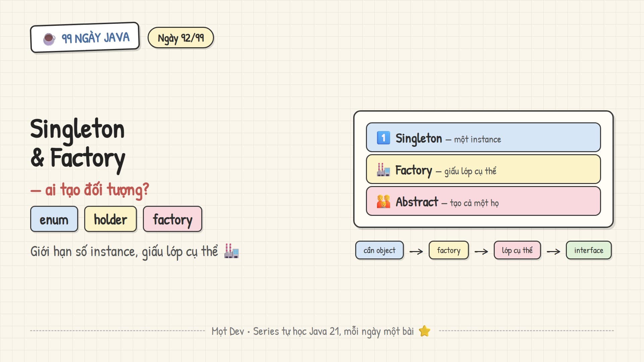The height and width of the screenshot is (362, 644).
Task: Click the star icon in the footer
Action: [x=425, y=331]
